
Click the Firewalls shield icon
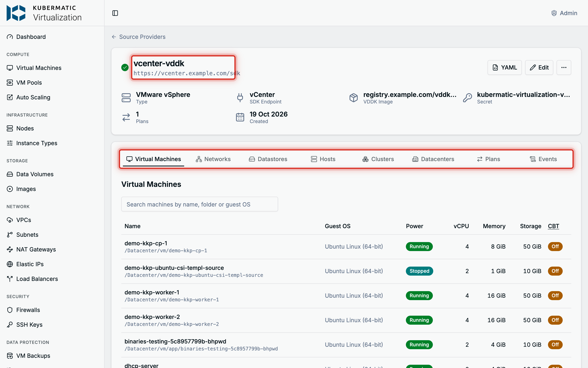10,310
